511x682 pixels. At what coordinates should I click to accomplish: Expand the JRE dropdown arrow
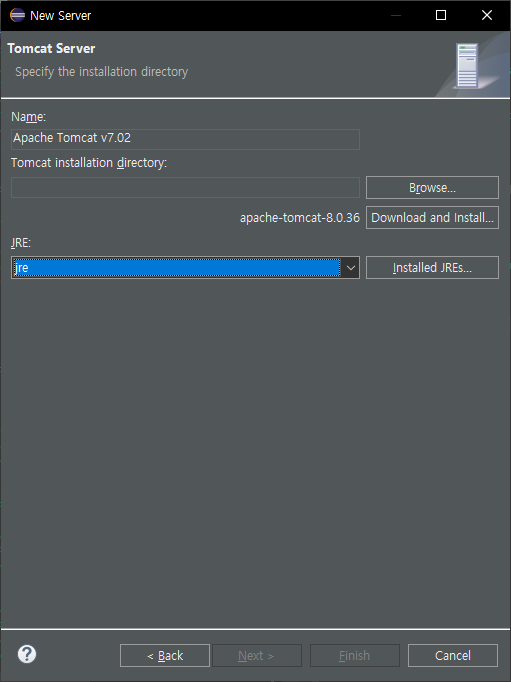click(x=351, y=268)
